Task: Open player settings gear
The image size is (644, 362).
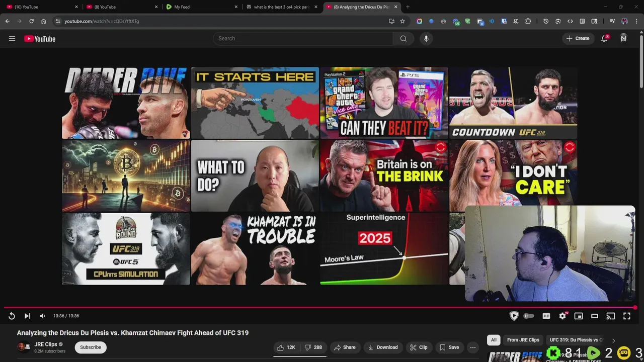Action: [562, 316]
